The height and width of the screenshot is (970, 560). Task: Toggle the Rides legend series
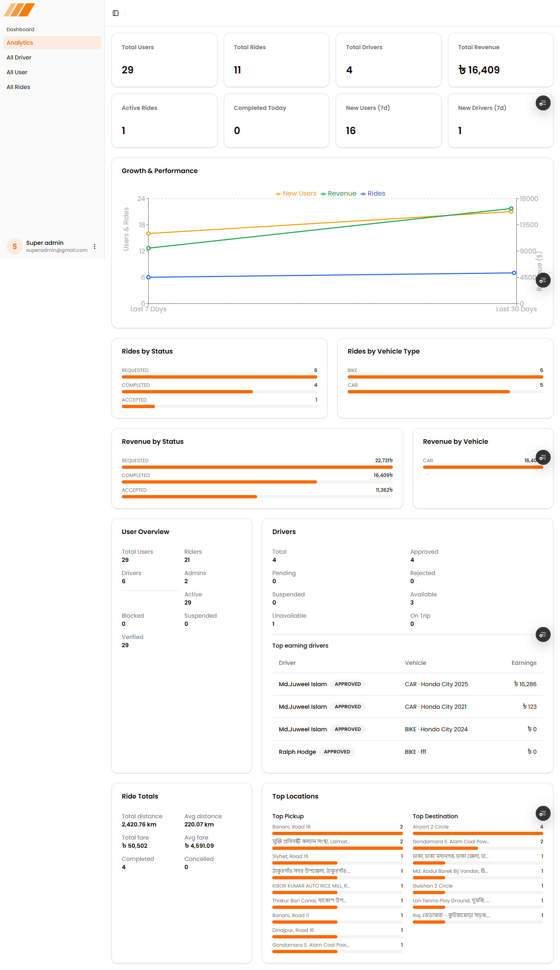click(373, 194)
